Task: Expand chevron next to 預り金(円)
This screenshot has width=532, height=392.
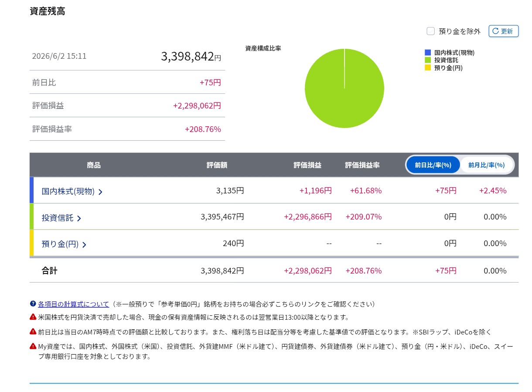Action: pyautogui.click(x=84, y=245)
